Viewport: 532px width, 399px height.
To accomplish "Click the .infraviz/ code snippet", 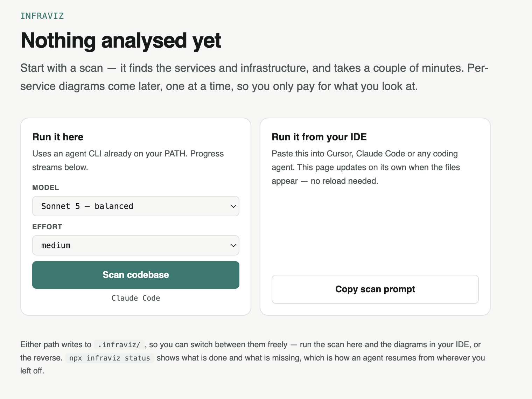I will (x=119, y=345).
